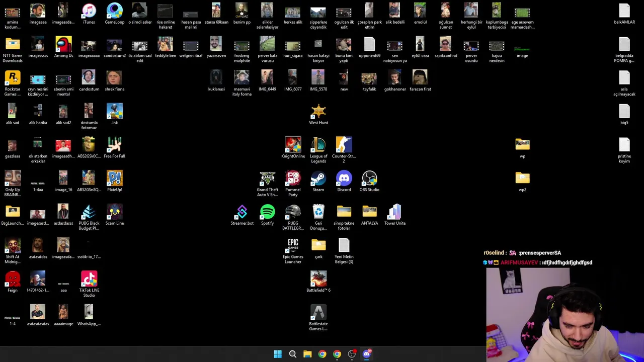Open TikTok LIVE Studio shortcut
Viewport: 644px width, 362px height.
(x=89, y=285)
